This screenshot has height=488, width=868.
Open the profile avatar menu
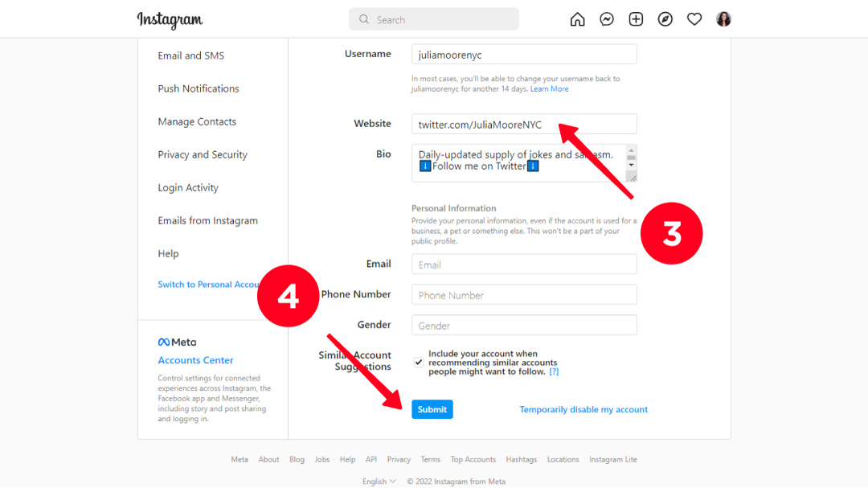[723, 19]
